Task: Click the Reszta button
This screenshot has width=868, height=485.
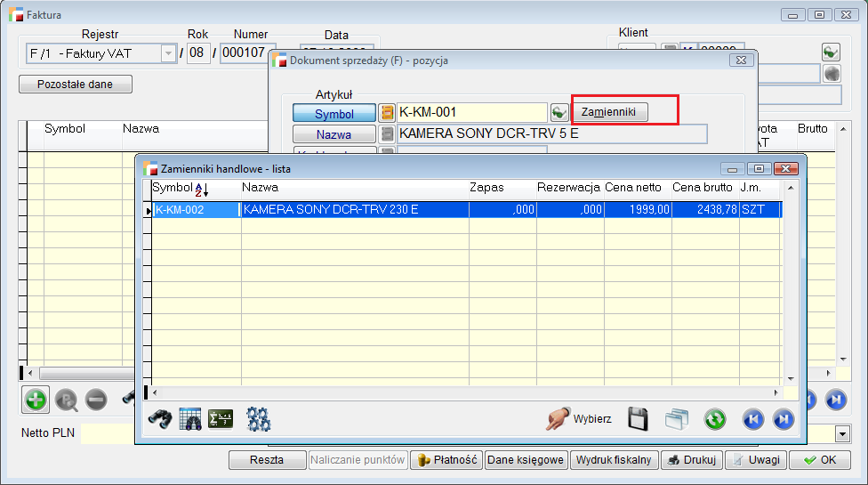Action: [x=267, y=459]
